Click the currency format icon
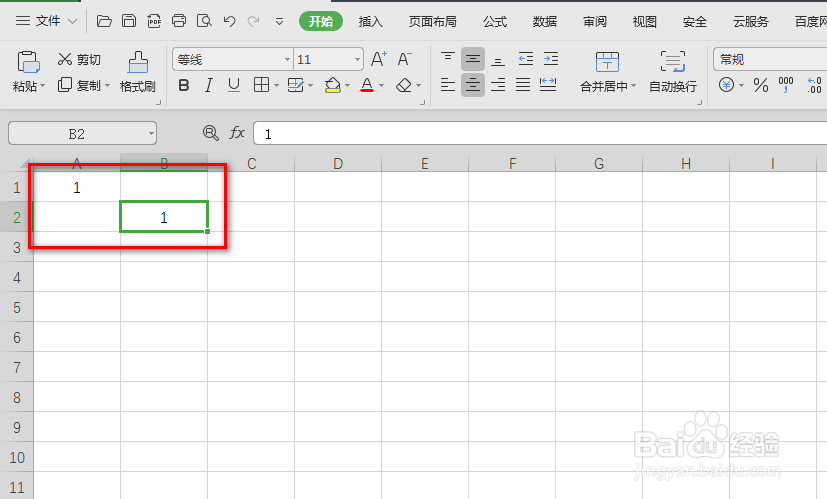Image resolution: width=827 pixels, height=499 pixels. point(726,85)
